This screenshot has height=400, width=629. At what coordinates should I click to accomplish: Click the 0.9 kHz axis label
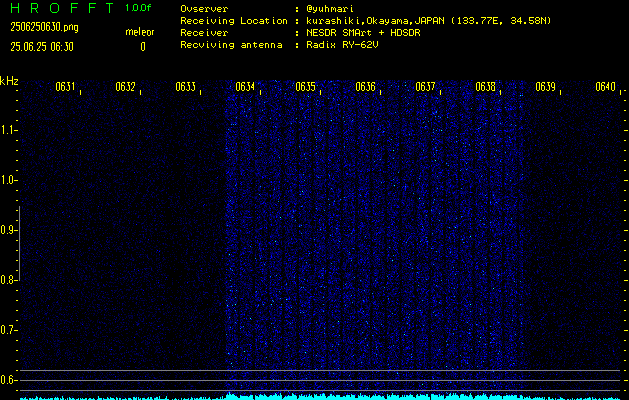click(x=7, y=230)
